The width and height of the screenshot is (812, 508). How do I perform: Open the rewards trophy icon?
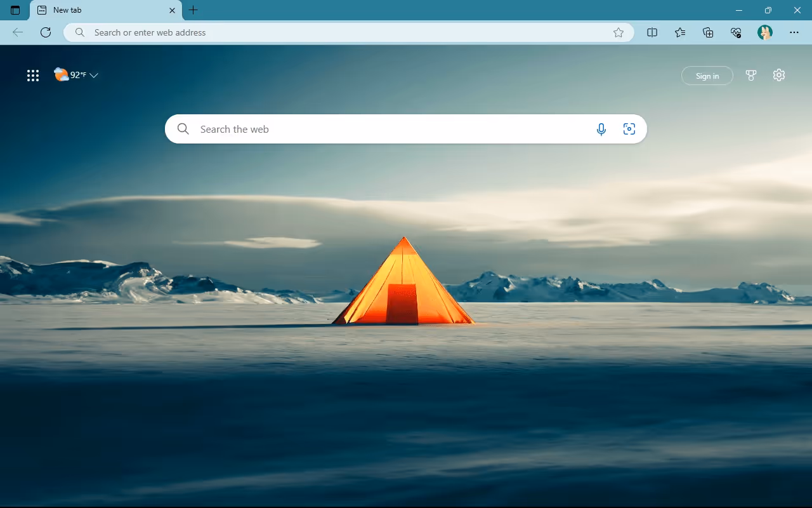(x=751, y=76)
